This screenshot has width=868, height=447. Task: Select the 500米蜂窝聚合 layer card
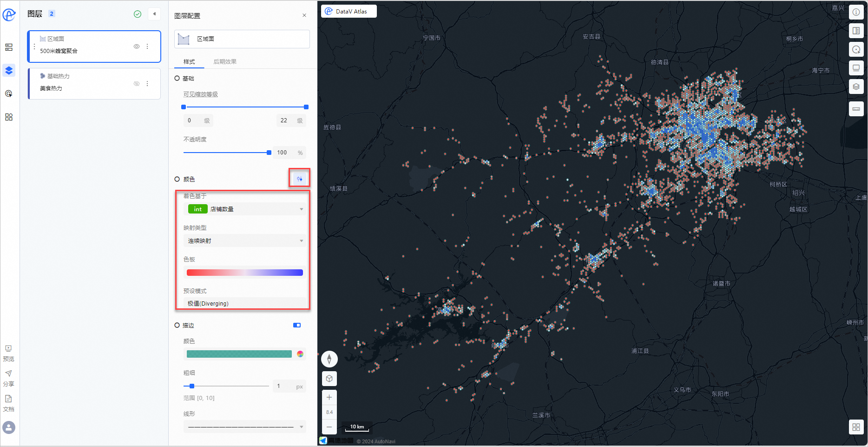click(x=94, y=47)
